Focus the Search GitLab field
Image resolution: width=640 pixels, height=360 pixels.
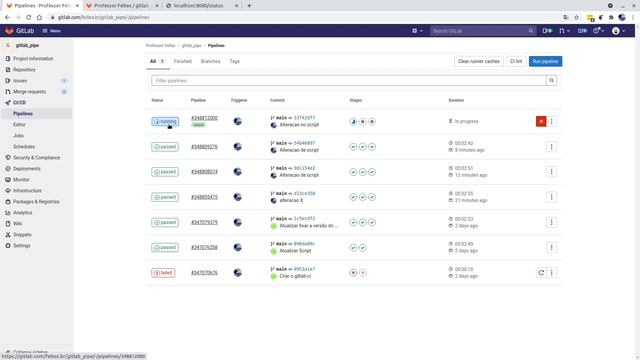tap(482, 31)
